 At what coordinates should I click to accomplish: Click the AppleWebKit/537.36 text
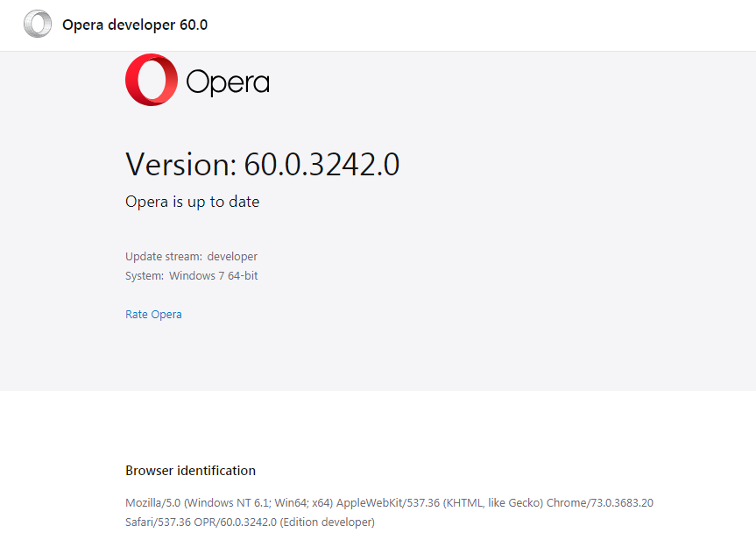coord(388,503)
